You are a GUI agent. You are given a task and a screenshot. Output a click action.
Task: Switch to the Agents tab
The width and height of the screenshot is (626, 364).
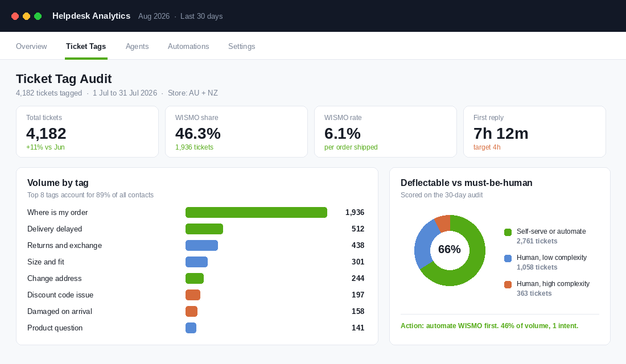(137, 46)
